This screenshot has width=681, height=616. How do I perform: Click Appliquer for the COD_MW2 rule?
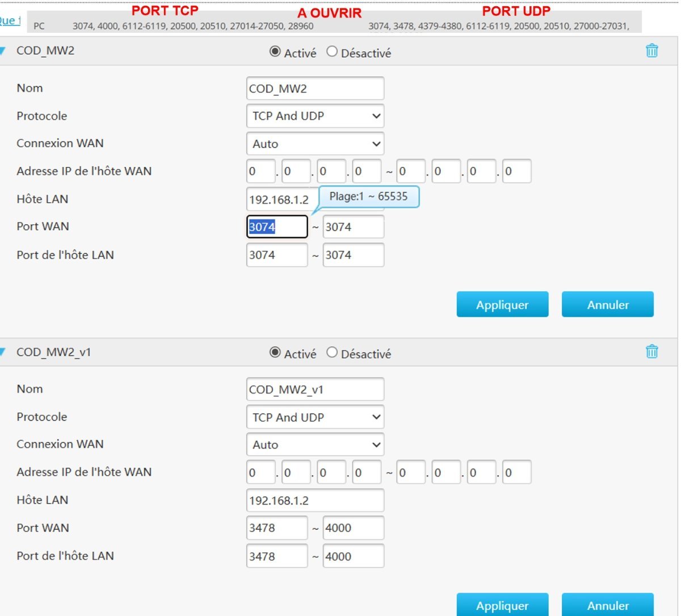pos(502,305)
